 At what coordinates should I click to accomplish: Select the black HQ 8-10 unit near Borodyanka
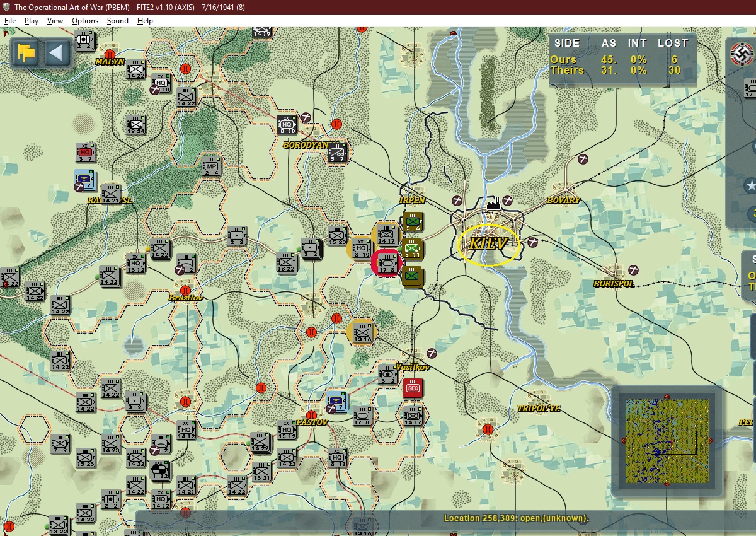tap(287, 125)
